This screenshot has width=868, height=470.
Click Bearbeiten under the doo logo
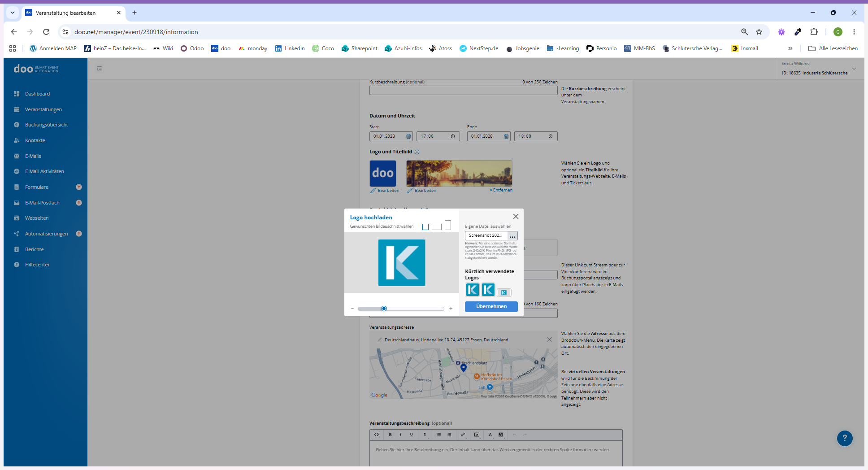click(385, 191)
